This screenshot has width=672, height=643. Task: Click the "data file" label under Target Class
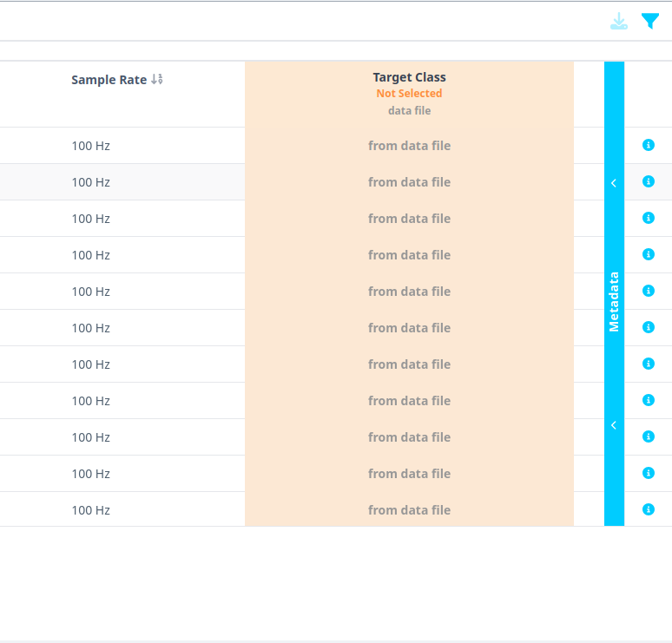409,111
